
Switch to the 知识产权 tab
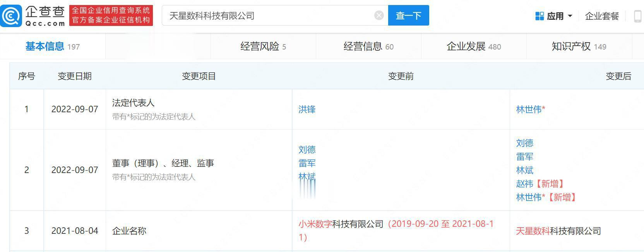(579, 46)
